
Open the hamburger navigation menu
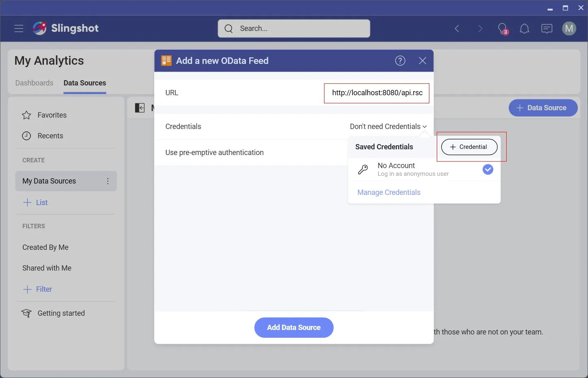click(x=19, y=28)
